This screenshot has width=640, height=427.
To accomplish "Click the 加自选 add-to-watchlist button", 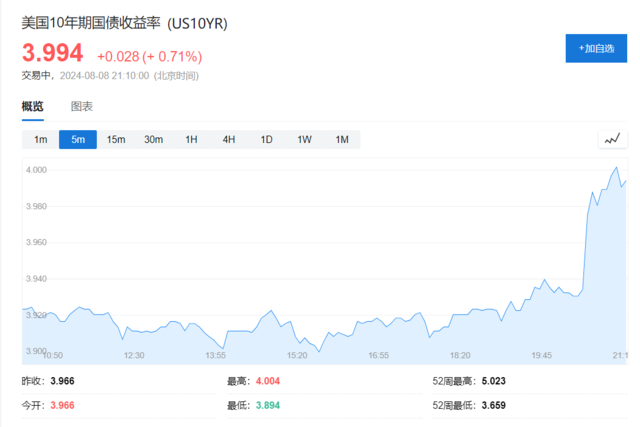I will coord(596,48).
